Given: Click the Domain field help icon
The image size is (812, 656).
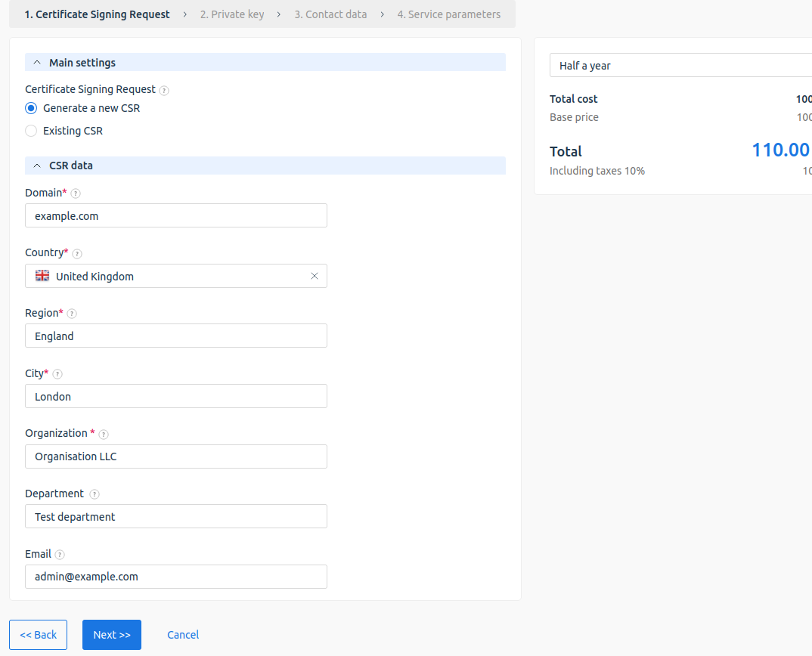Looking at the screenshot, I should click(76, 193).
